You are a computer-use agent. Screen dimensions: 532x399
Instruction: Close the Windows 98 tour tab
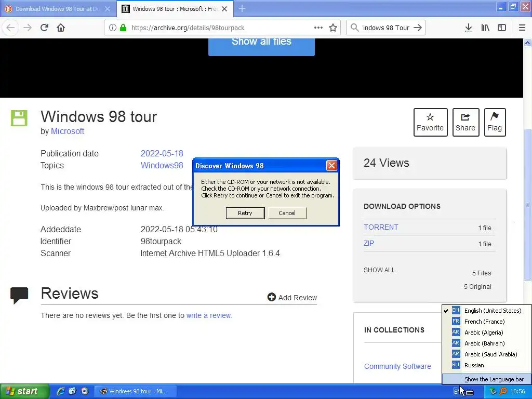[224, 9]
